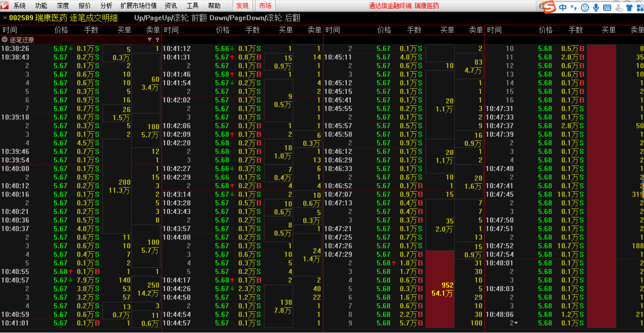Collapse the 逐笔还原 round arrow toggle

point(5,40)
